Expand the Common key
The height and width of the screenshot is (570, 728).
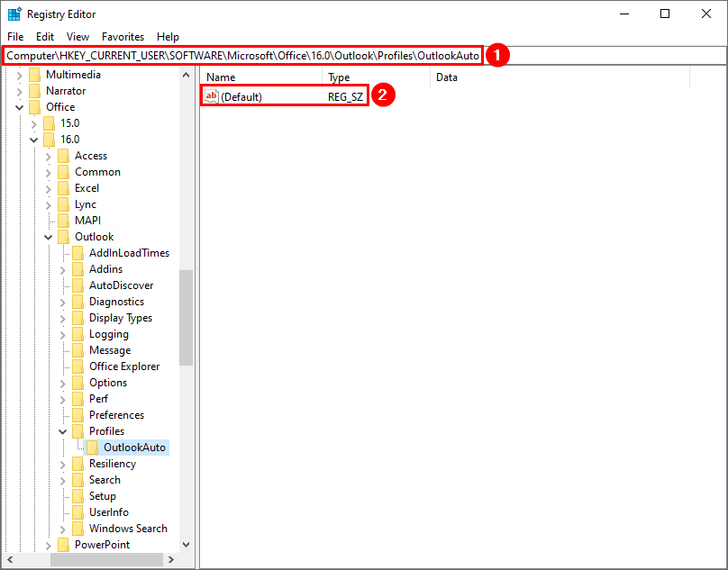[49, 173]
